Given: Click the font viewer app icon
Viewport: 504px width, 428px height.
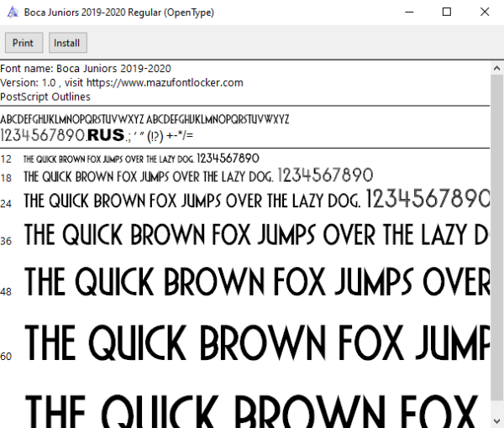Looking at the screenshot, I should coord(13,13).
